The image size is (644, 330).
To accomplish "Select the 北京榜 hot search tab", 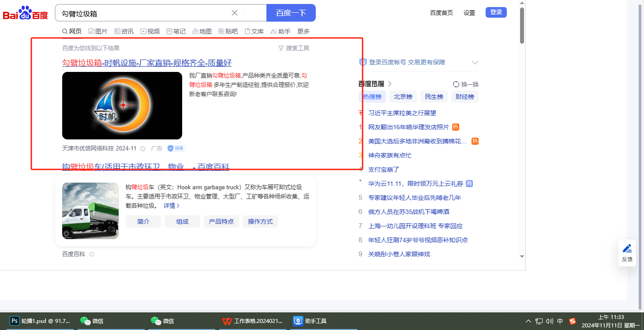I will pos(403,97).
